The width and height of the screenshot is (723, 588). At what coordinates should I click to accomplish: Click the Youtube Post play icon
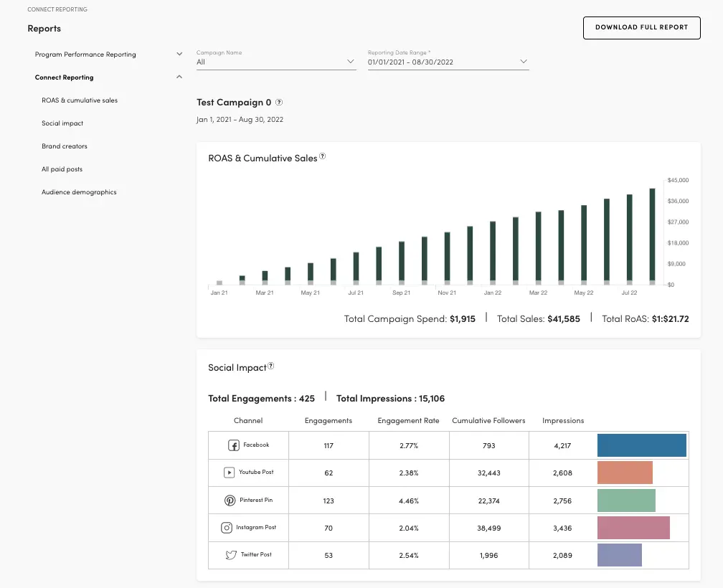229,473
